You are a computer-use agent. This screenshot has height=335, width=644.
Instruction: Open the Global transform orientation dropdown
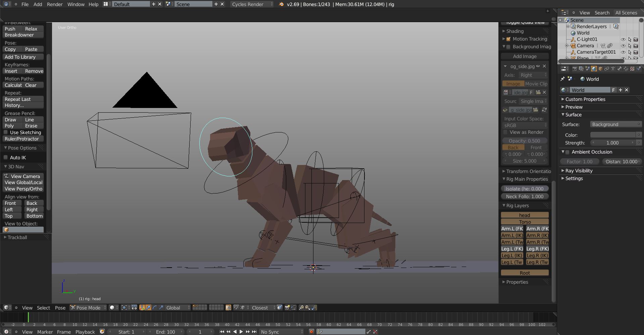[178, 308]
